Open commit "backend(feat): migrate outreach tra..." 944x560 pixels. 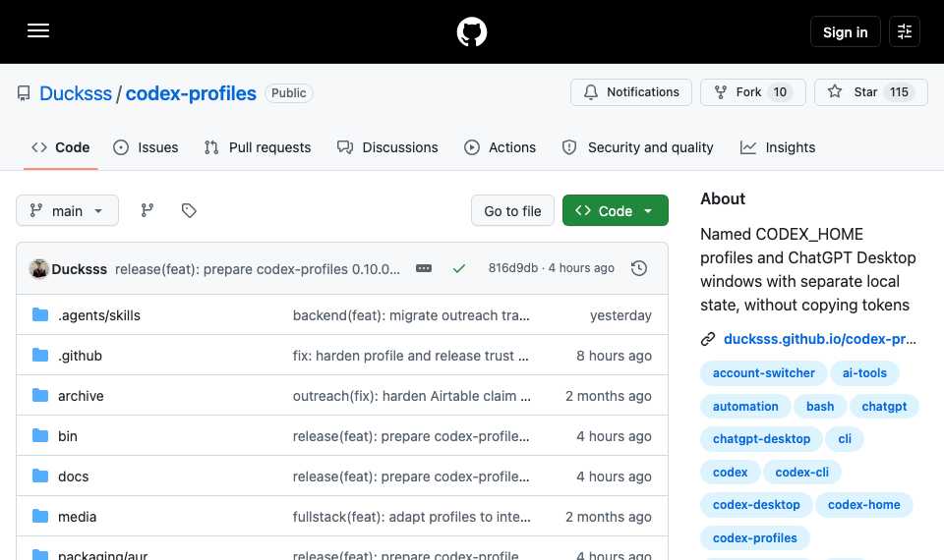[411, 315]
